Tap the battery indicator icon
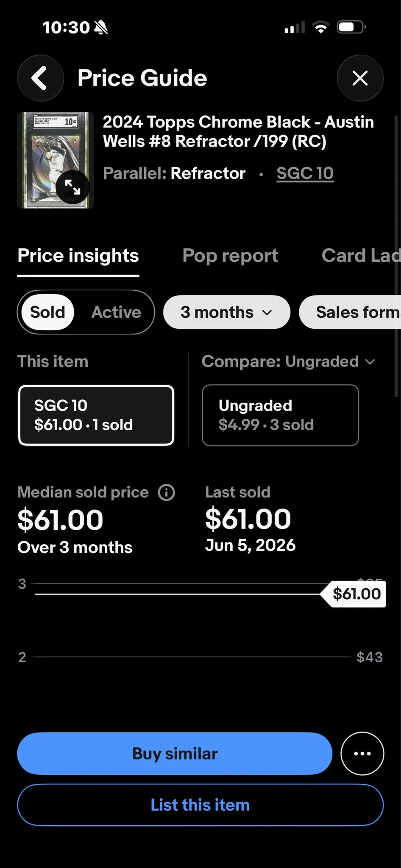The width and height of the screenshot is (401, 868). pyautogui.click(x=351, y=28)
